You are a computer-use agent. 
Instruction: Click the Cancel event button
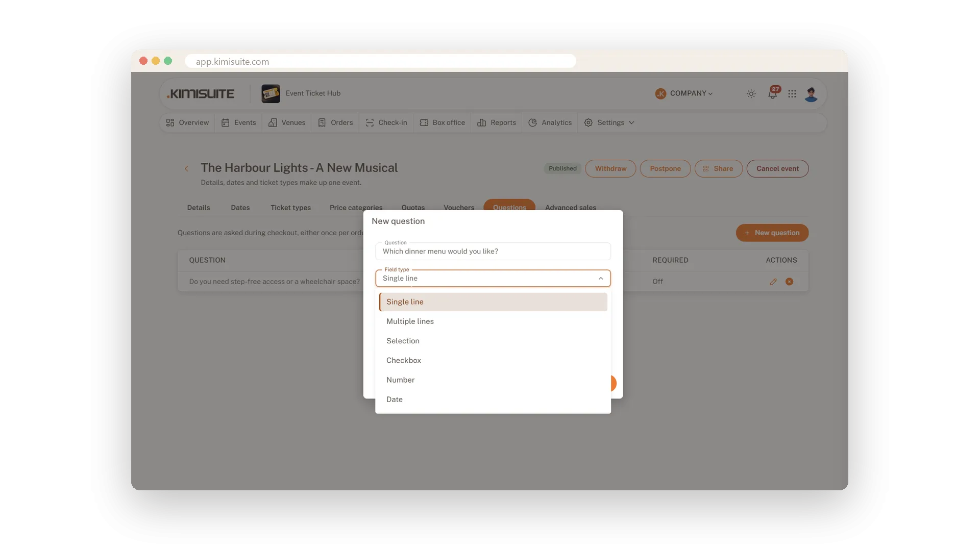(x=777, y=169)
